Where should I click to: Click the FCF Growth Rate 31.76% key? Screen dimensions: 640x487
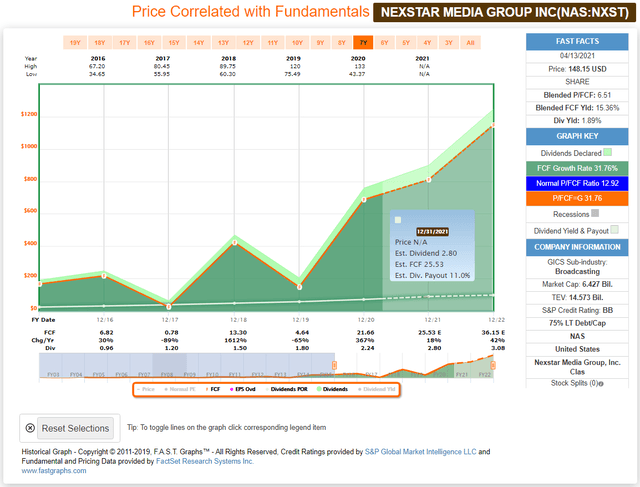[x=577, y=168]
